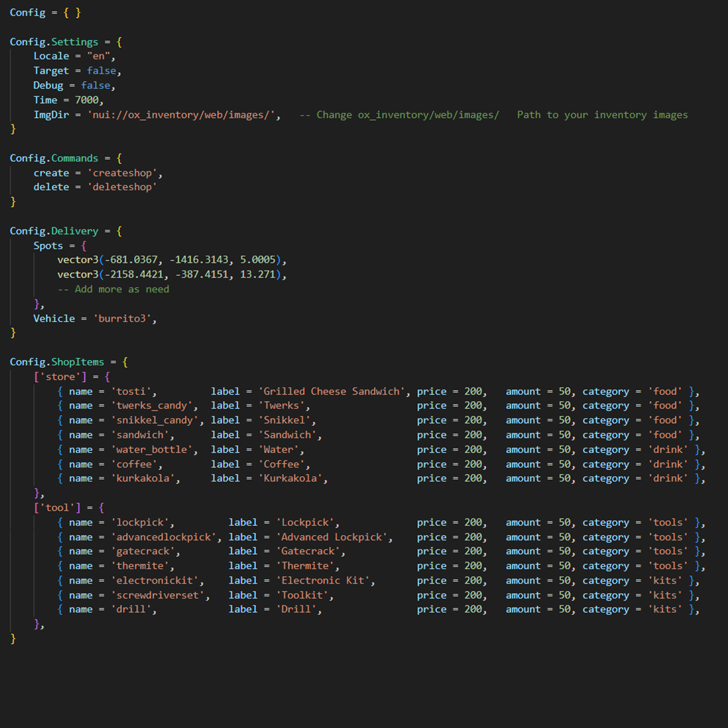Click the 'Electronic Kit' label string
The image size is (728, 728).
pyautogui.click(x=323, y=581)
